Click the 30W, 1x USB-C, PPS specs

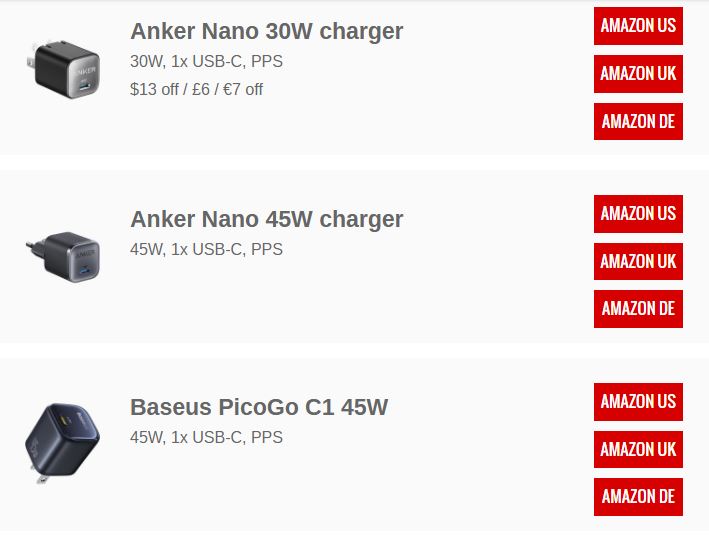[x=206, y=61]
